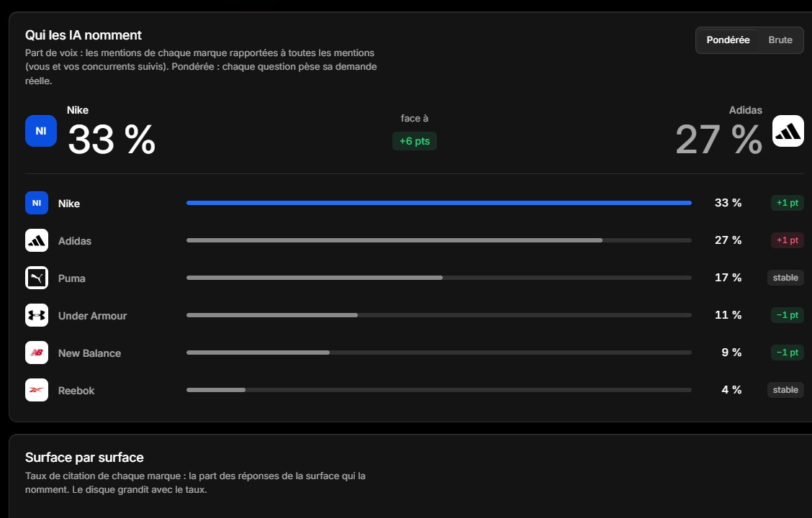
Task: Click the Under Armour brand name
Action: click(92, 316)
